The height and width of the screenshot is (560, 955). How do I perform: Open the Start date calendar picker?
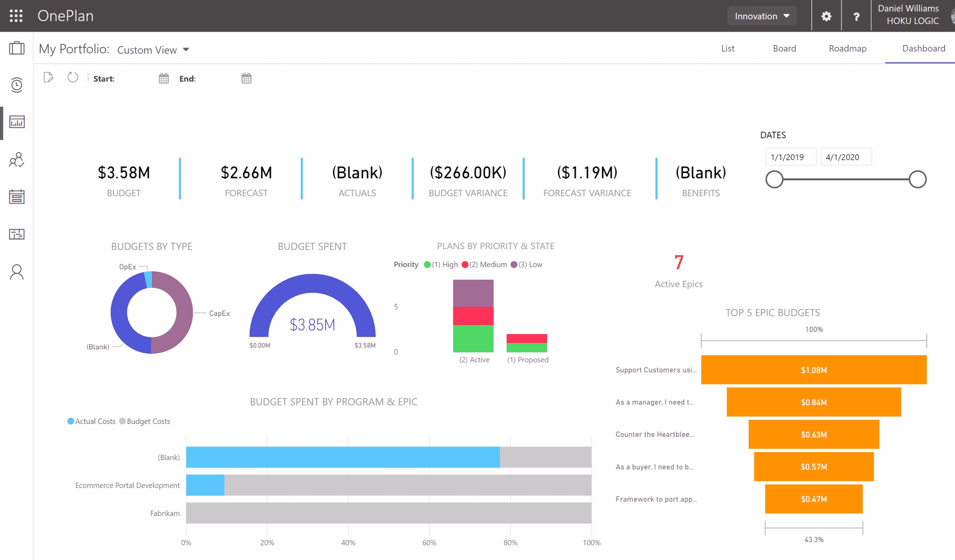(164, 78)
